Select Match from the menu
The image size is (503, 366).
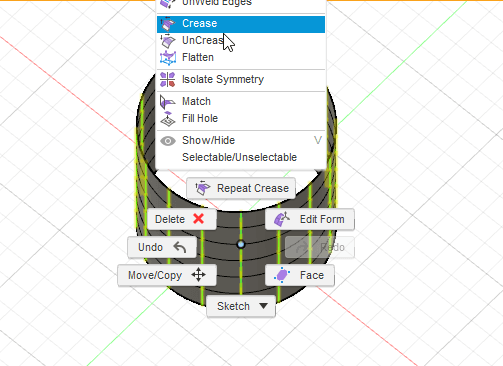point(241,101)
